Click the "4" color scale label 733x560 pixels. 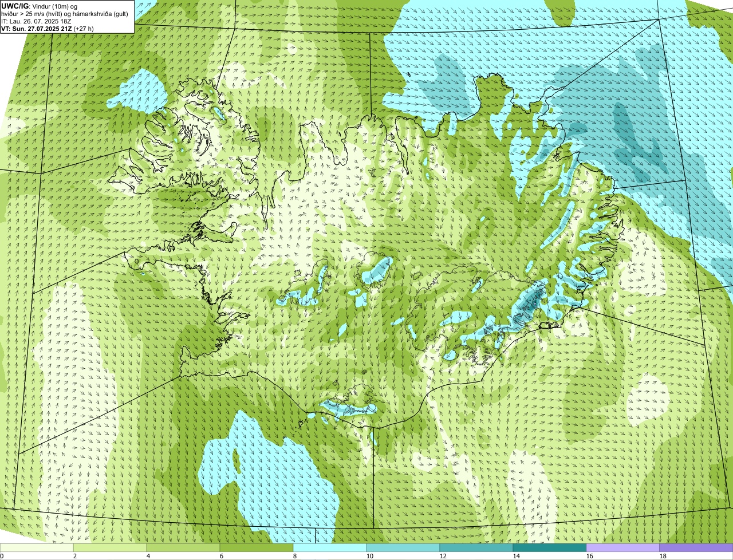(148, 556)
